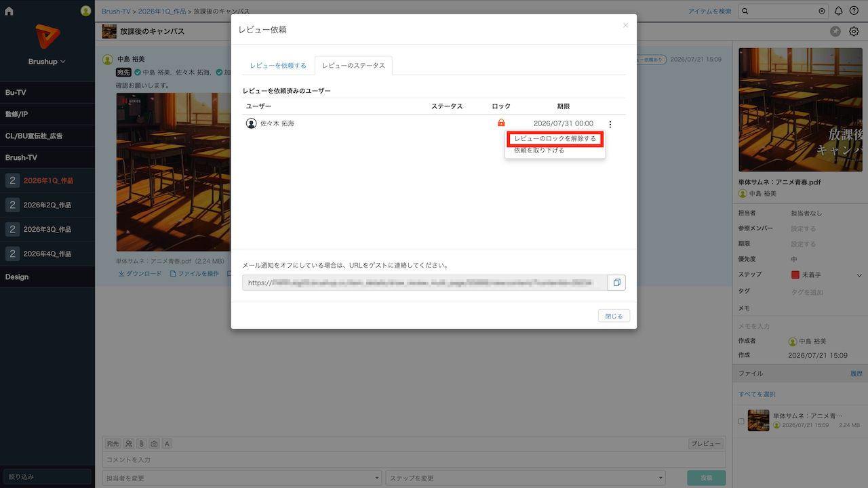Click the アイテムを検索 link
Image resolution: width=868 pixels, height=488 pixels.
coord(709,12)
